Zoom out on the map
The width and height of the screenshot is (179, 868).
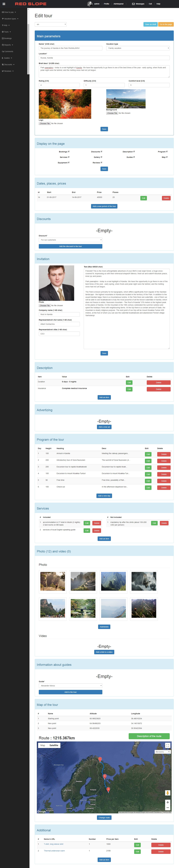click(x=168, y=808)
